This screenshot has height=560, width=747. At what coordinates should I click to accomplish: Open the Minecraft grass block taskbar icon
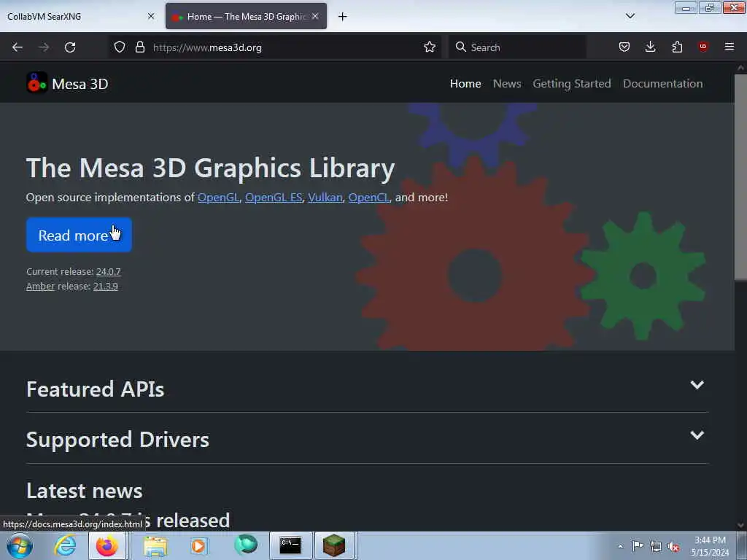333,545
